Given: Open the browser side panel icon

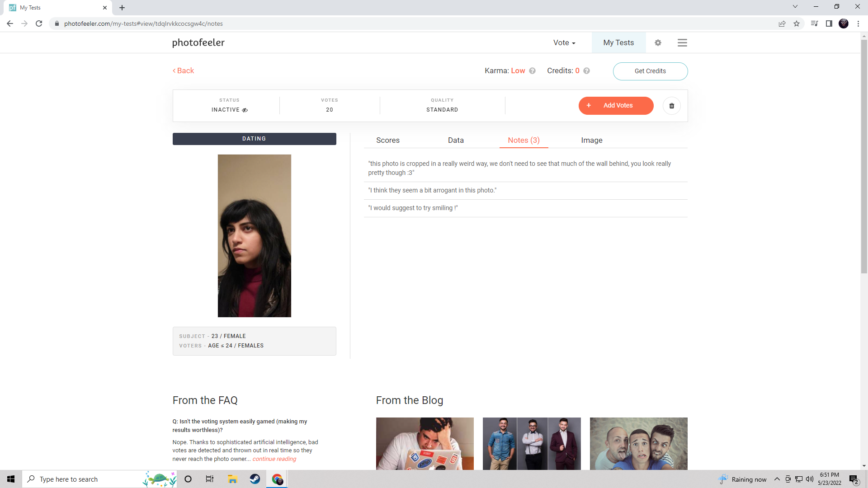Looking at the screenshot, I should point(829,23).
